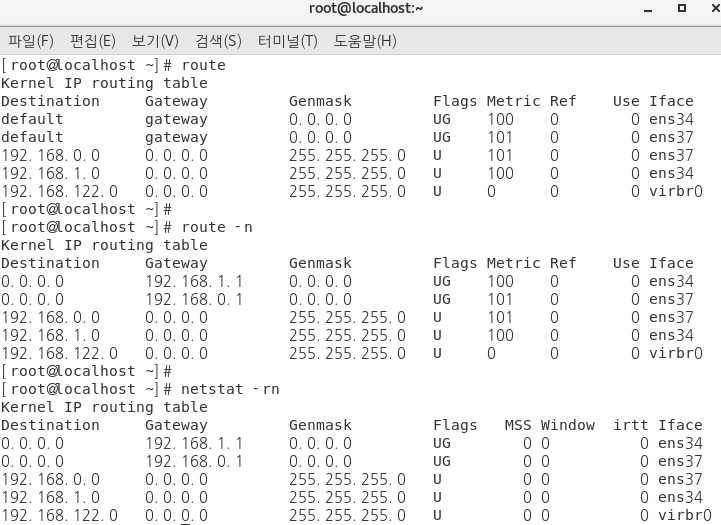The height and width of the screenshot is (525, 721).
Task: Minimize the root@localhost terminal window
Action: coord(648,9)
